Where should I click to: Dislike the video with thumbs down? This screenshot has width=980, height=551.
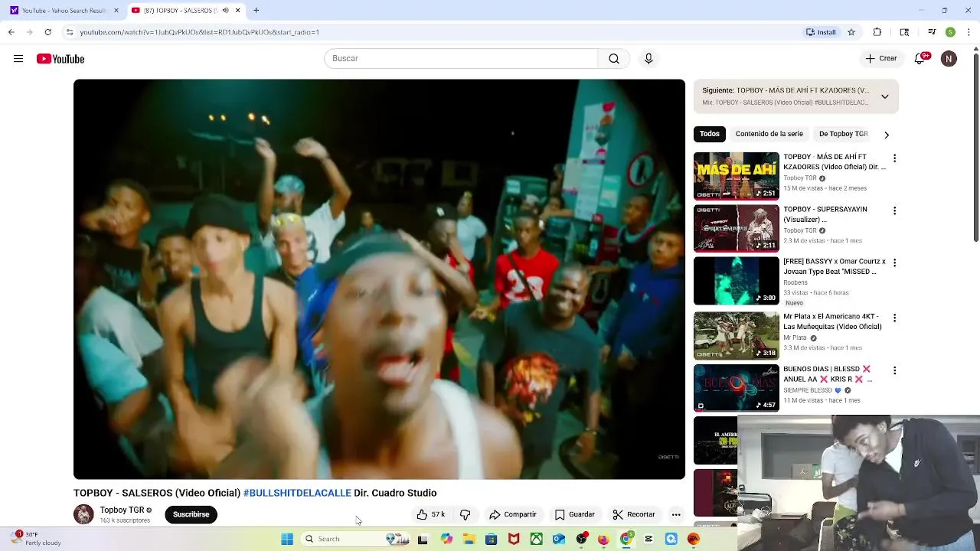point(465,514)
